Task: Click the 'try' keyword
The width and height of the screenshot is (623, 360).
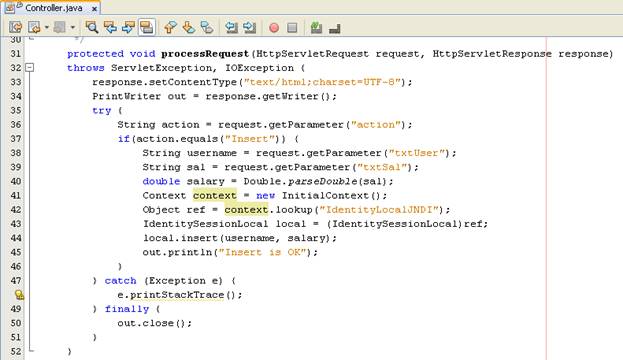Action: coord(102,110)
